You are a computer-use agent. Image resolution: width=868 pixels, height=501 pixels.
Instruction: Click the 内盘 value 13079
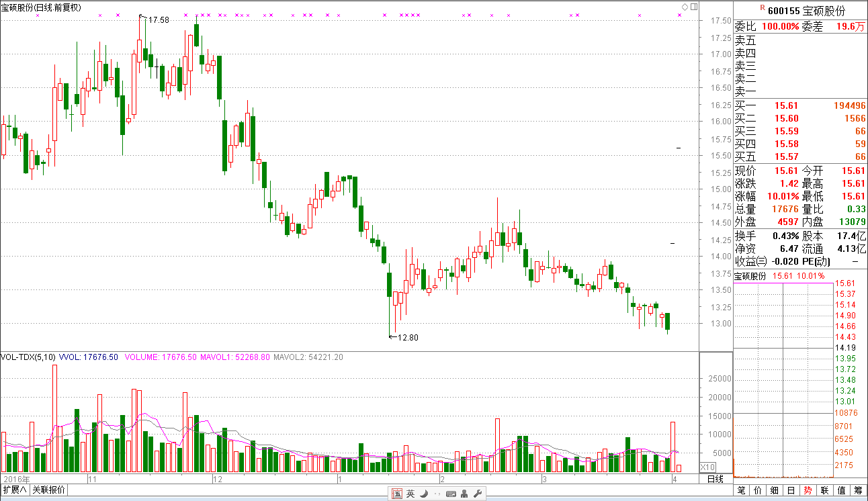[851, 222]
